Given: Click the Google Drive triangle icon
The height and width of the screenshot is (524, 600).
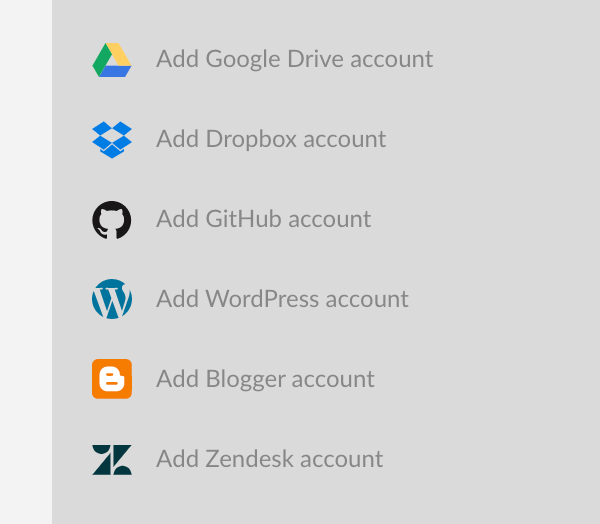Looking at the screenshot, I should tap(112, 60).
